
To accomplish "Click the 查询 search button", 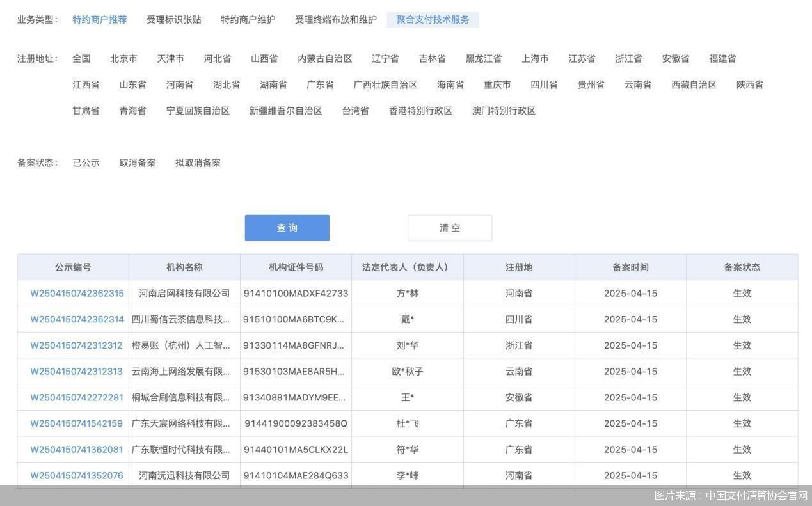I will tap(287, 228).
